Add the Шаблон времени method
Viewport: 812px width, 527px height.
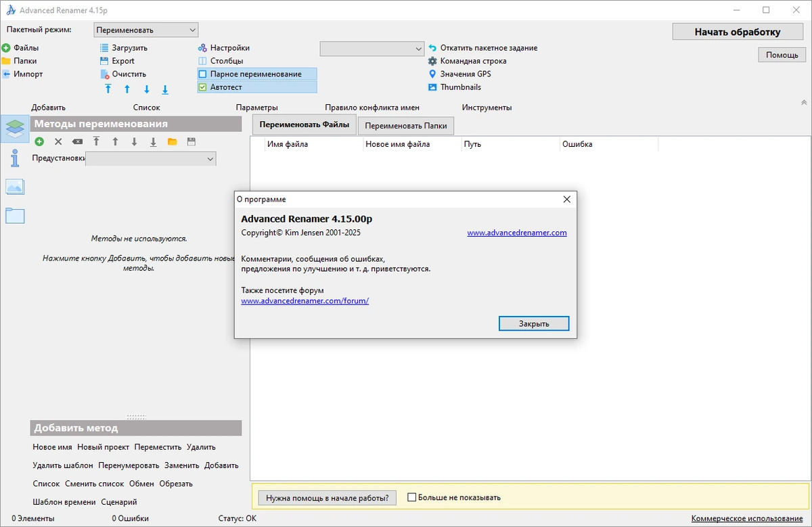(64, 502)
